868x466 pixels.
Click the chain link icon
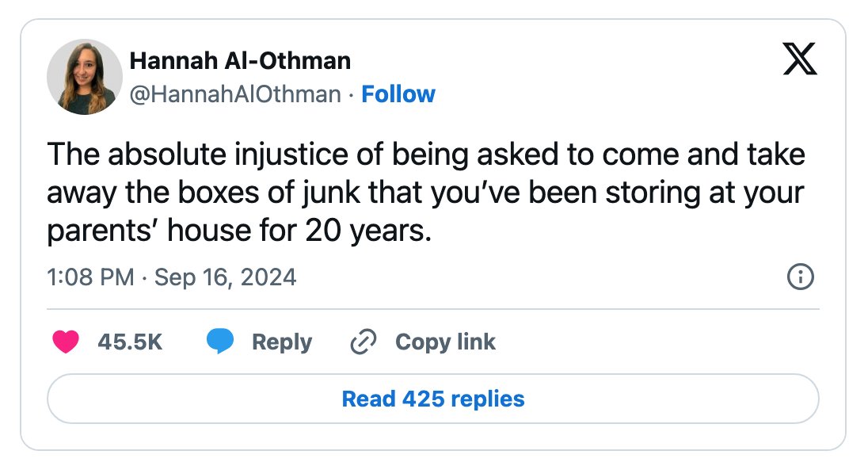pyautogui.click(x=364, y=342)
